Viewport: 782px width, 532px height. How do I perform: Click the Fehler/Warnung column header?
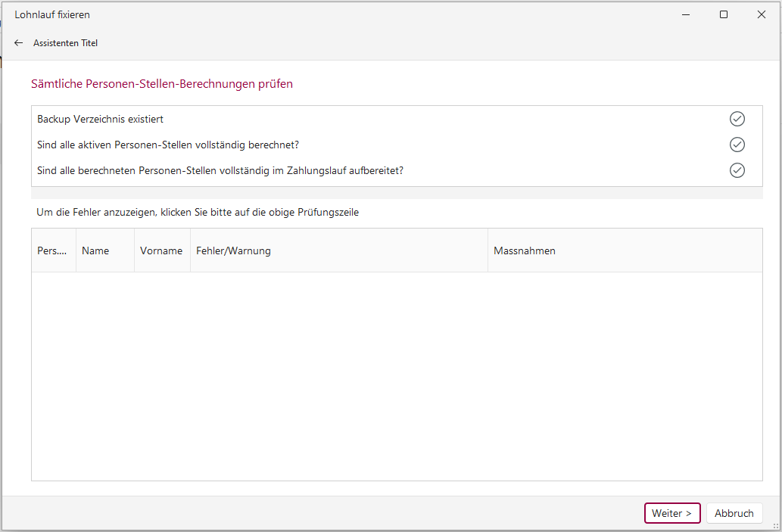pyautogui.click(x=233, y=250)
